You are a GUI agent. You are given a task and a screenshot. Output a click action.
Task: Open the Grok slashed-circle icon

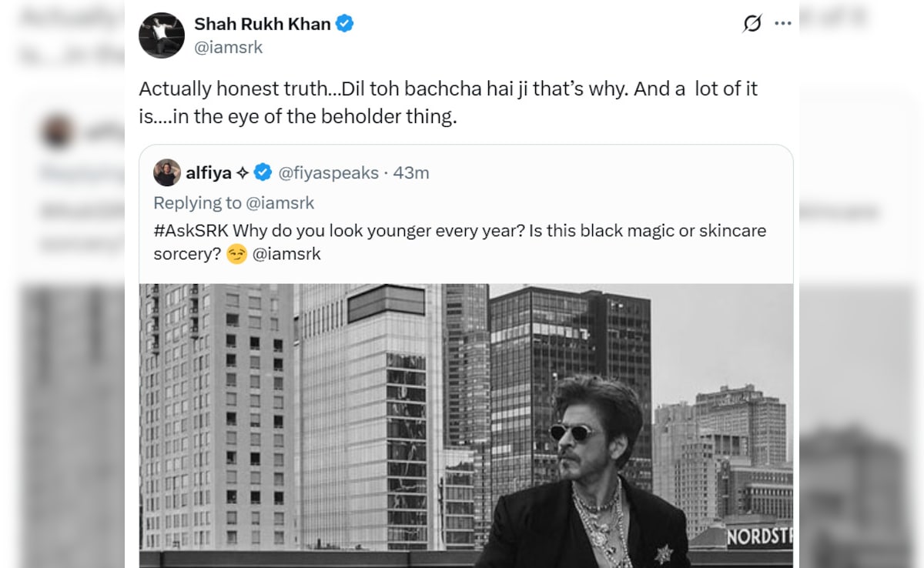pos(752,24)
